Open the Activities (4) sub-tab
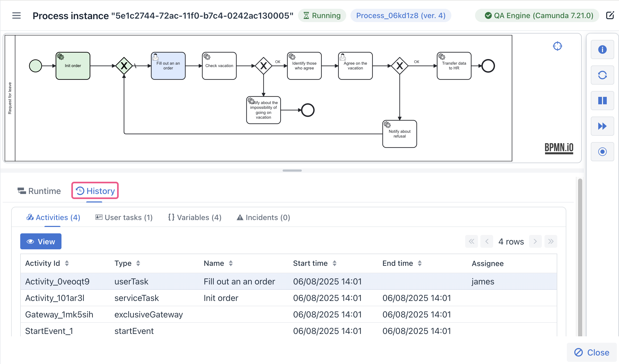 pyautogui.click(x=53, y=217)
